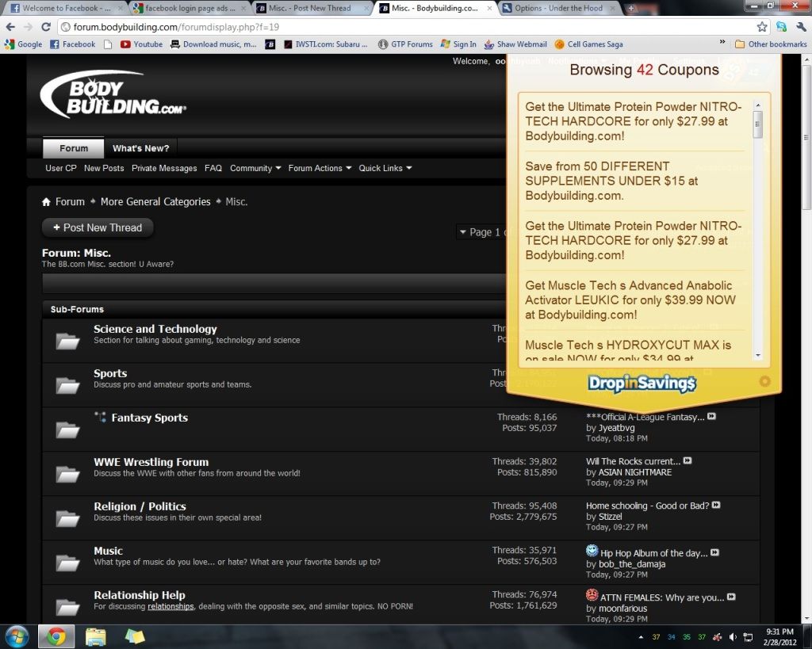Screen dimensions: 812x649
Task: Go to last post of Hip Hop Album thread
Action: [715, 553]
